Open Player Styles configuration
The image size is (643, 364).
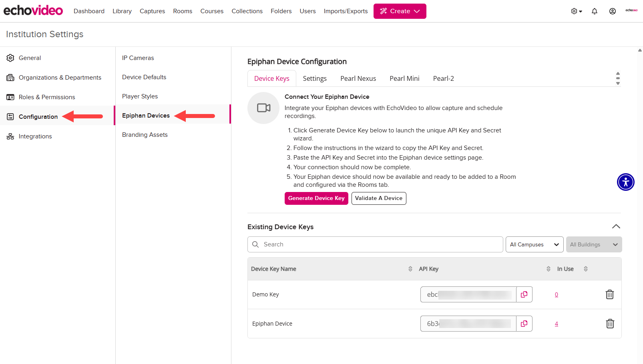140,96
